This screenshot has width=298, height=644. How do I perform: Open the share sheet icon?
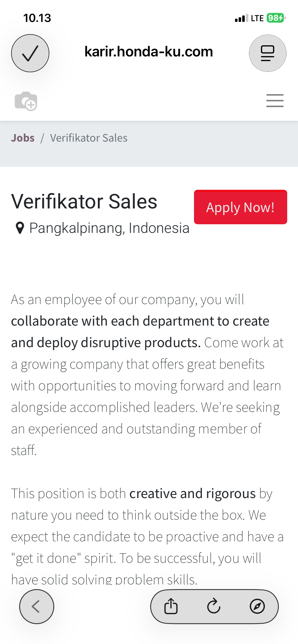pos(171,607)
